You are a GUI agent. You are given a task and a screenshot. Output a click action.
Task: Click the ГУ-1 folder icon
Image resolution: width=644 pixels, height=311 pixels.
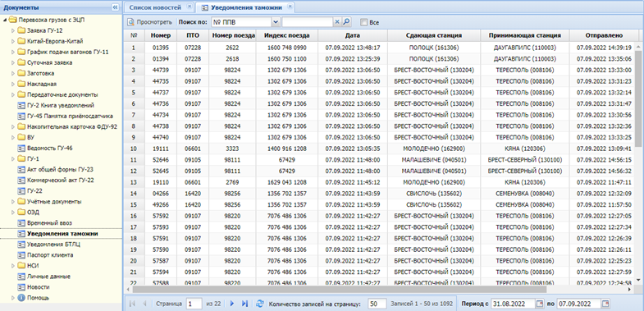coord(21,158)
